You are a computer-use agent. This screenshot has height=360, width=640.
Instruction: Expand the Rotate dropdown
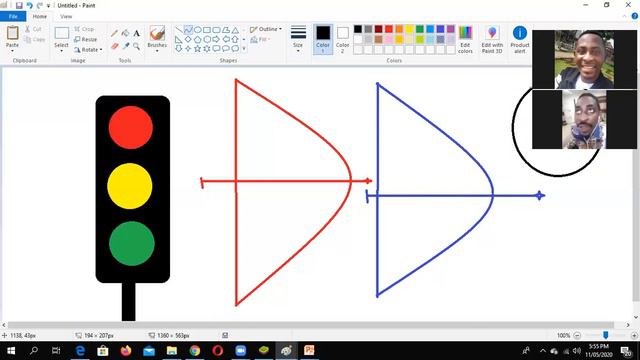[101, 50]
